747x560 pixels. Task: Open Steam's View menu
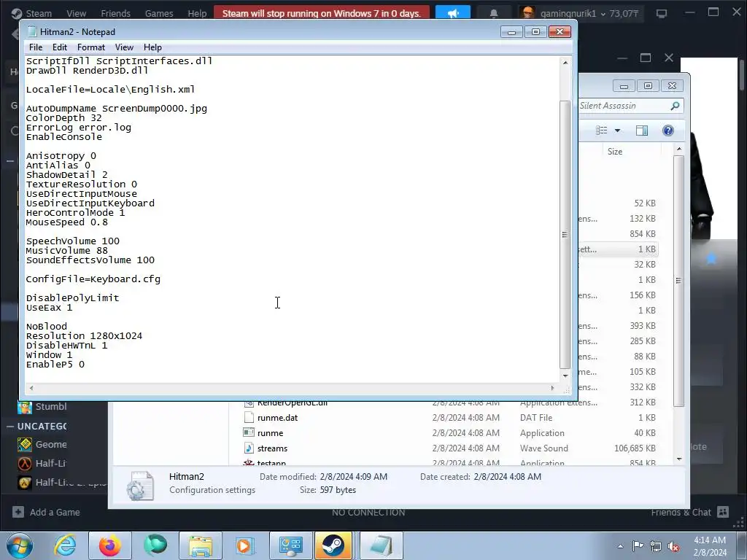coord(76,13)
